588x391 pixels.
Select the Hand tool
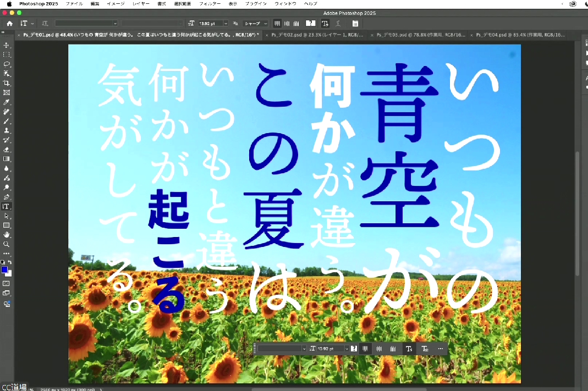6,235
